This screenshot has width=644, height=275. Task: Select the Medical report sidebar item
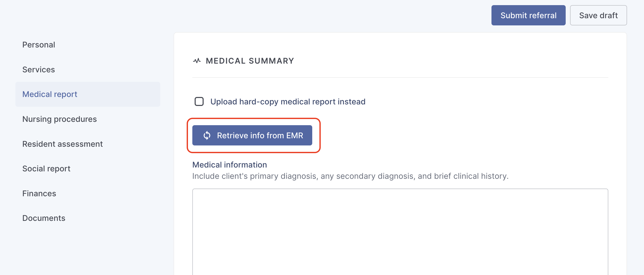[50, 94]
